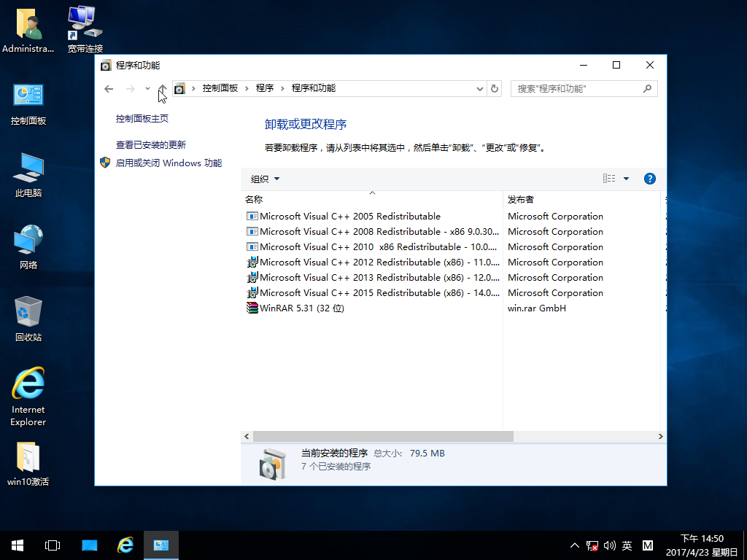
Task: Open the recent locations dropdown chevron
Action: pyautogui.click(x=147, y=88)
